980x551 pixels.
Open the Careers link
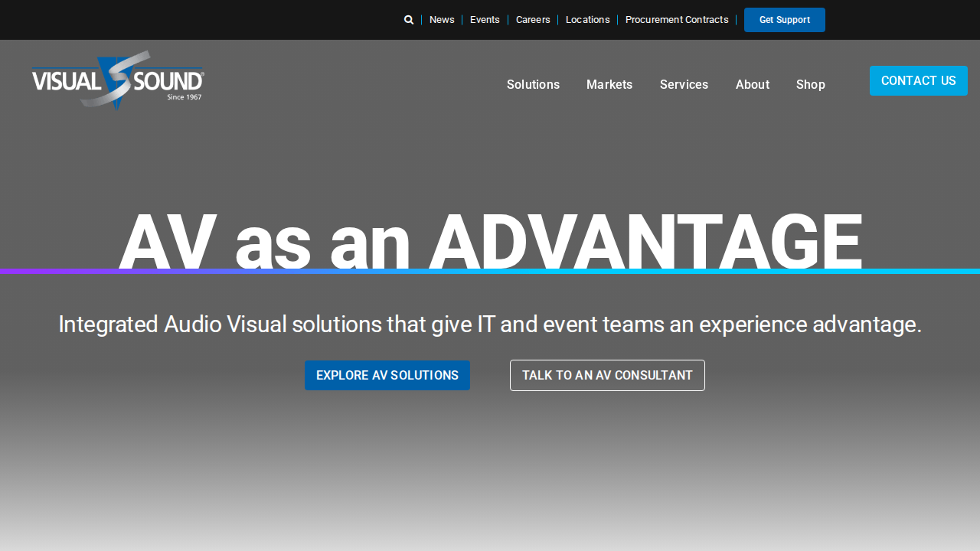coord(533,20)
